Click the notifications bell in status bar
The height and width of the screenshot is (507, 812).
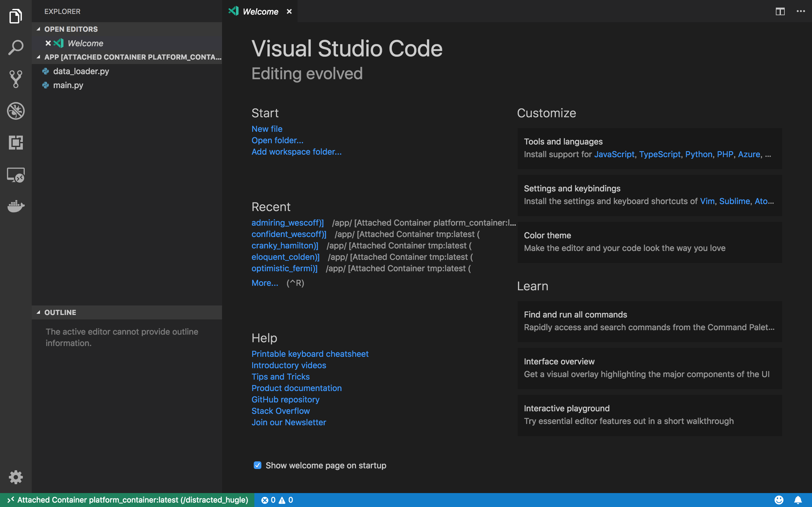point(798,500)
